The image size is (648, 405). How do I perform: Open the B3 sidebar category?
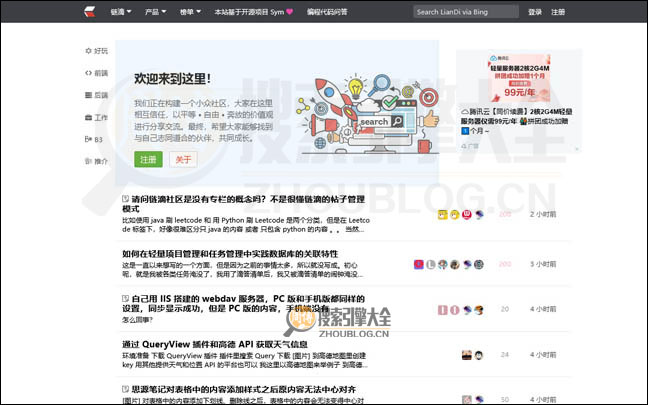(98, 139)
